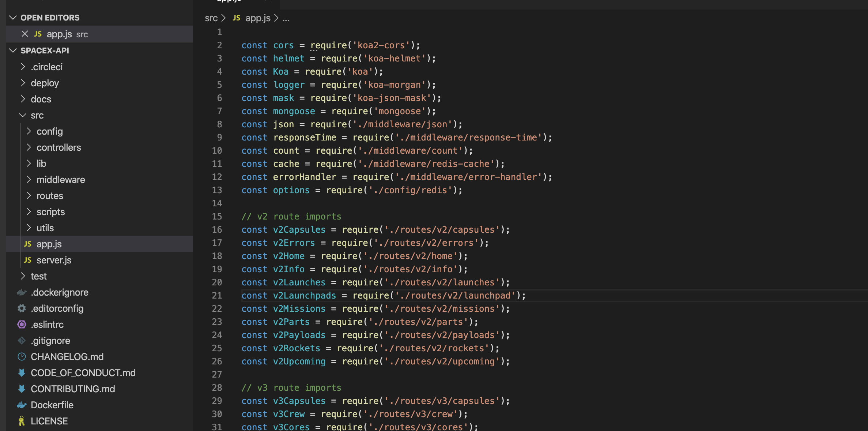Image resolution: width=868 pixels, height=431 pixels.
Task: Click the git icon beside .gitignore
Action: click(22, 341)
